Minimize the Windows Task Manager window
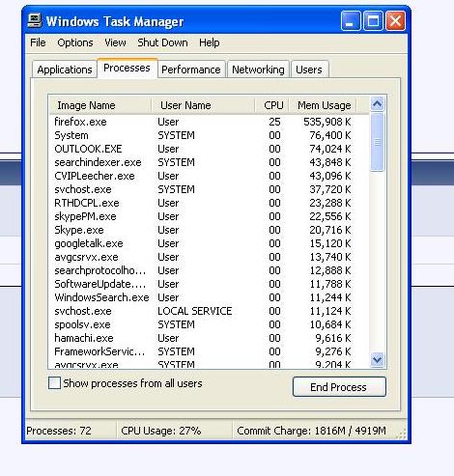 point(351,21)
